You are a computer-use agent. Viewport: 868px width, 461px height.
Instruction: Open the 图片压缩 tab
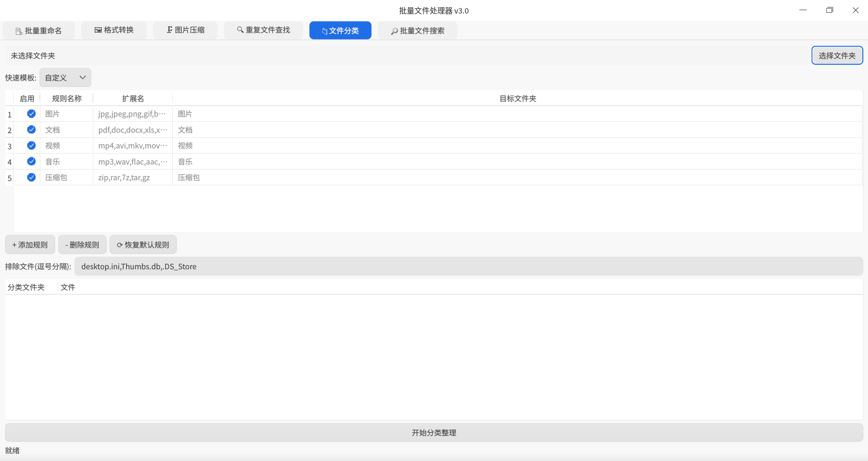coord(185,30)
